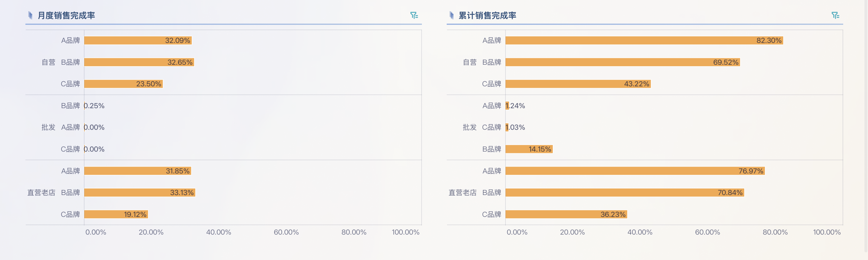Viewport: 868px width, 260px height.
Task: Click the 累计销售完成率 title marker icon
Action: coord(451,15)
